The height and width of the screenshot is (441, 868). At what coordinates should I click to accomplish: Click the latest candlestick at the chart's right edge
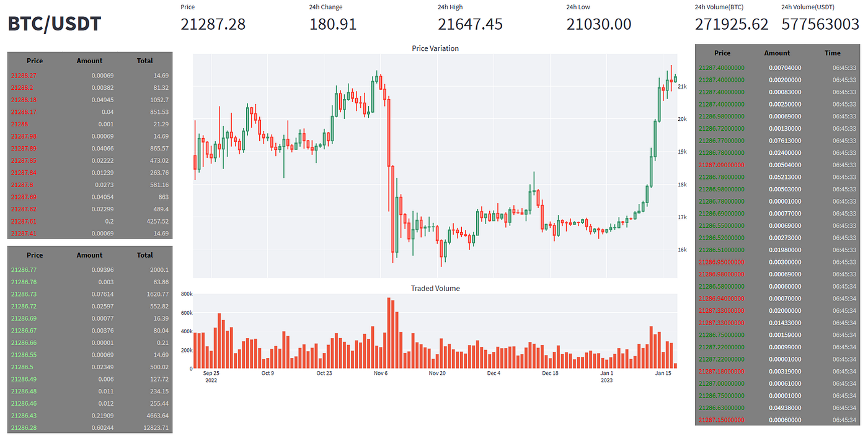pyautogui.click(x=675, y=78)
